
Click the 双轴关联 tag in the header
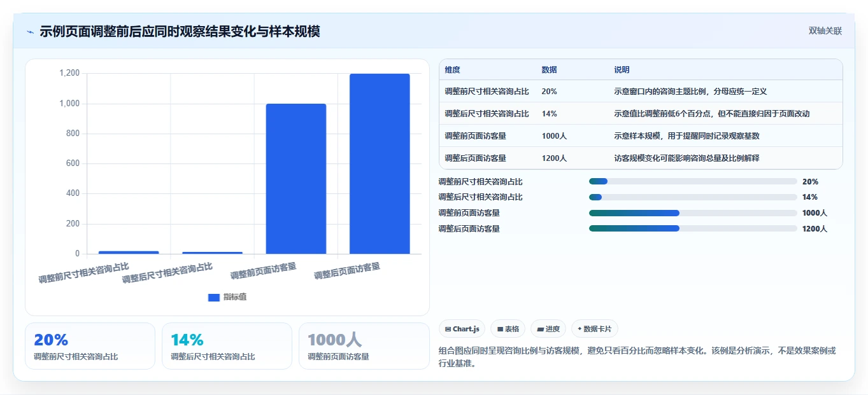pyautogui.click(x=825, y=31)
